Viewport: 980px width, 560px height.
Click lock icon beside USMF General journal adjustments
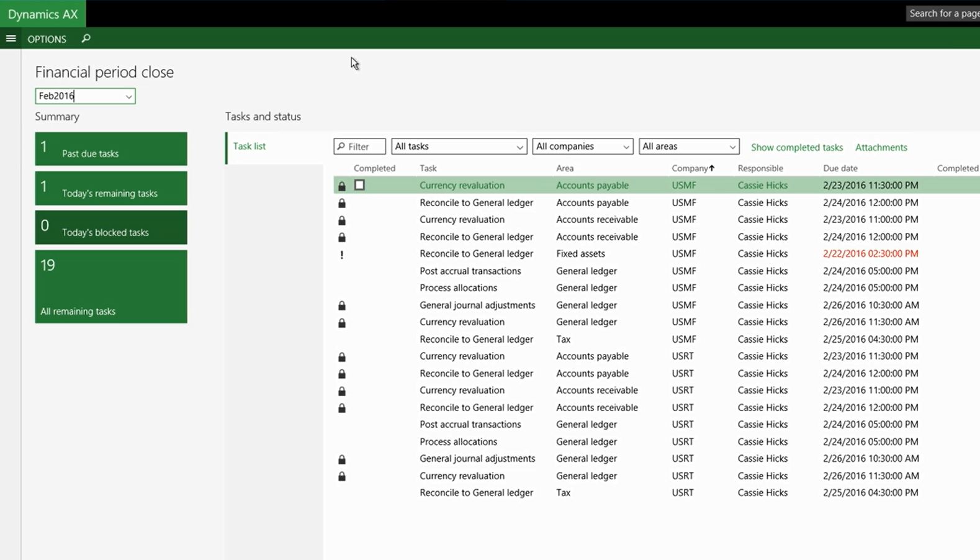[341, 305]
